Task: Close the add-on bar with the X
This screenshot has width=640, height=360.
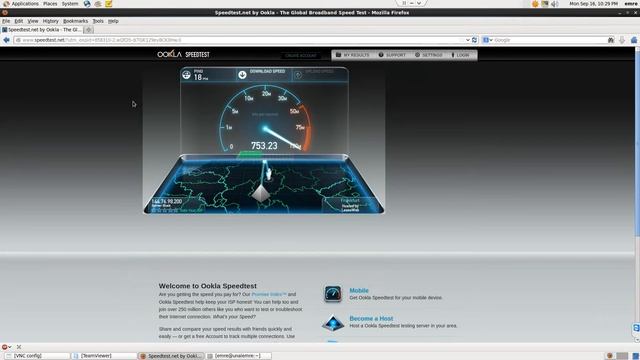Action: pos(19,347)
